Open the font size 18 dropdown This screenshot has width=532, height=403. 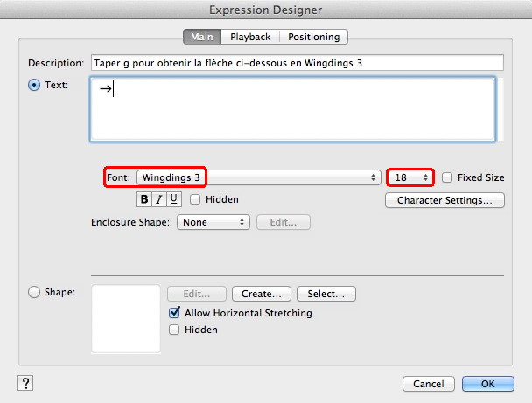pos(411,177)
